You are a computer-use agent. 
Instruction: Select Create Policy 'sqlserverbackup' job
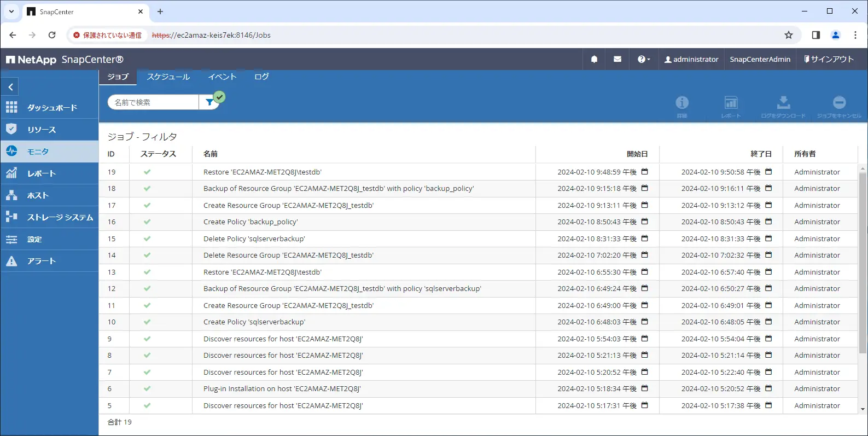(x=478, y=322)
